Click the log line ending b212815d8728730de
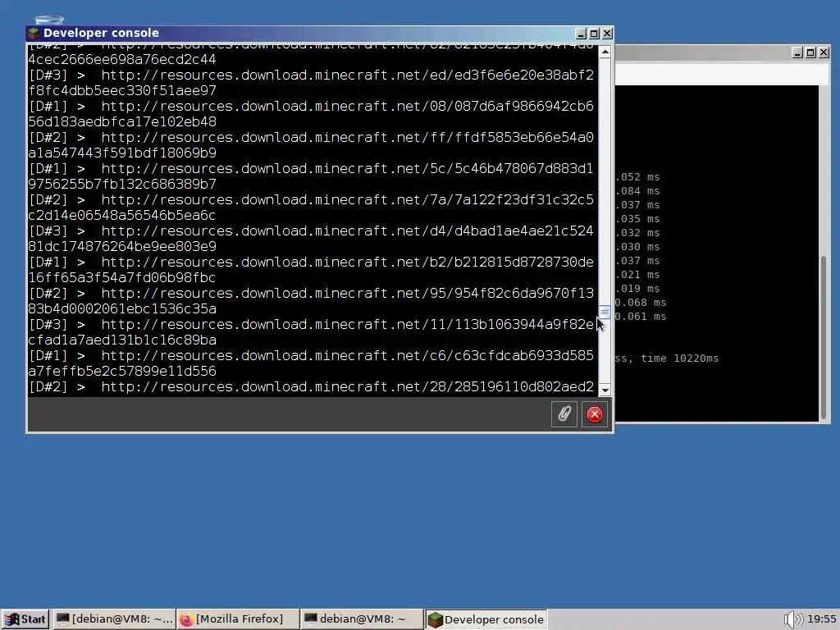 point(311,262)
